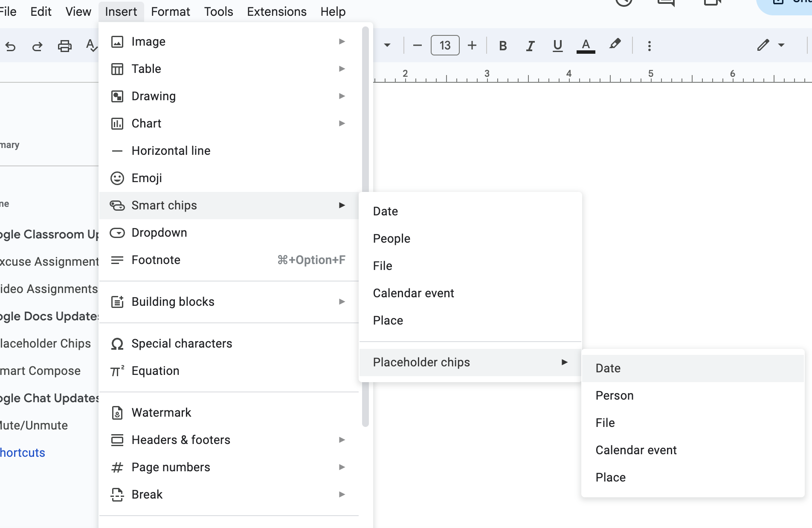Screen dimensions: 812x528
Task: Click the Watermark page icon
Action: point(117,413)
